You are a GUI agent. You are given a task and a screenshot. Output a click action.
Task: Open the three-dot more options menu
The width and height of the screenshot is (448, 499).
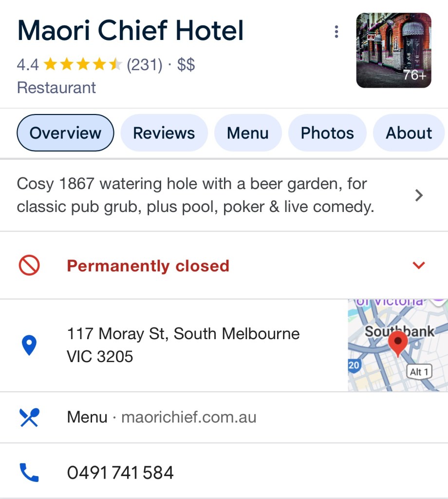click(336, 32)
